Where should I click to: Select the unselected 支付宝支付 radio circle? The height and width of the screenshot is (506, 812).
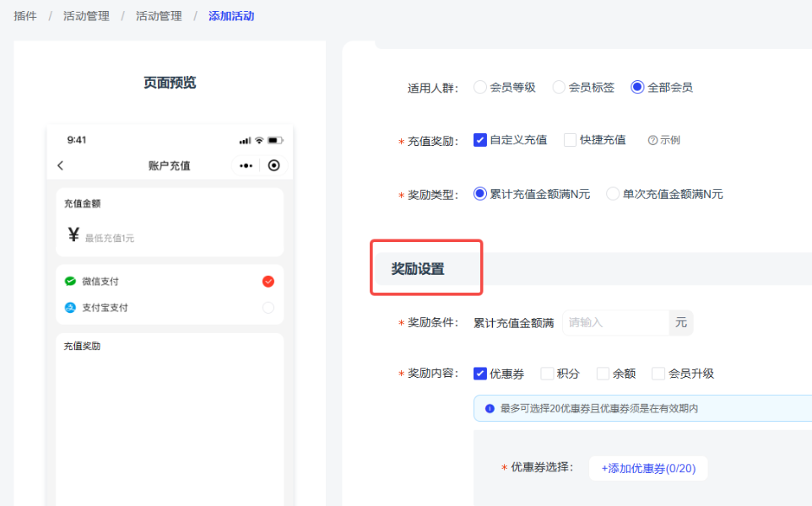click(x=268, y=308)
